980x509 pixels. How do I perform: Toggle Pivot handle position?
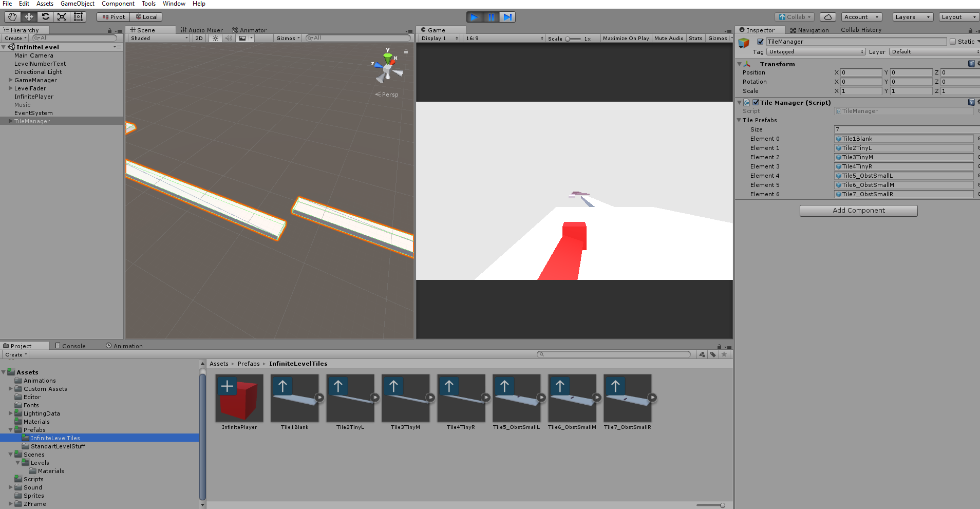[x=114, y=17]
